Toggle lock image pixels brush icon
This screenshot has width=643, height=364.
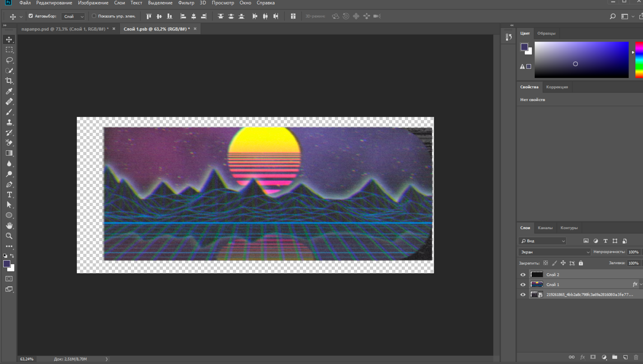point(554,263)
